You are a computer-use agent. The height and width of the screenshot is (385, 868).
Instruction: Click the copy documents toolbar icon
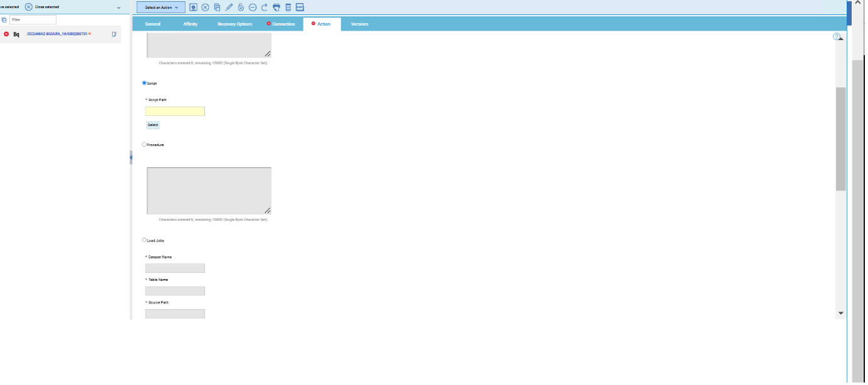coord(217,8)
